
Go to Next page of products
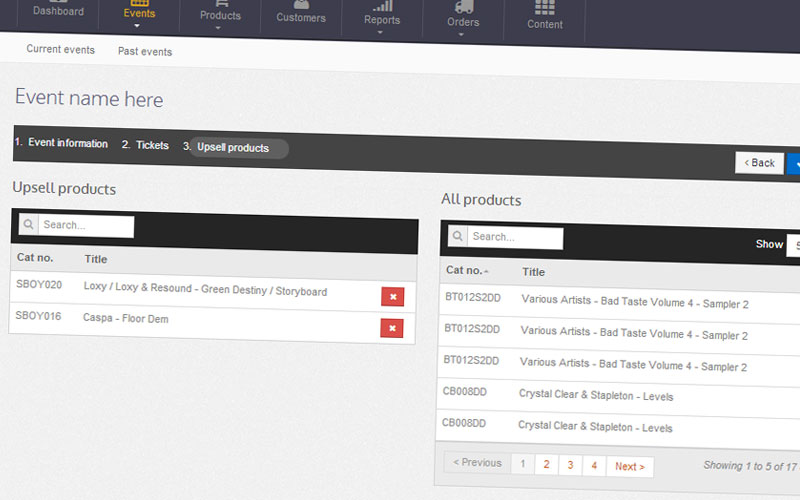(629, 466)
